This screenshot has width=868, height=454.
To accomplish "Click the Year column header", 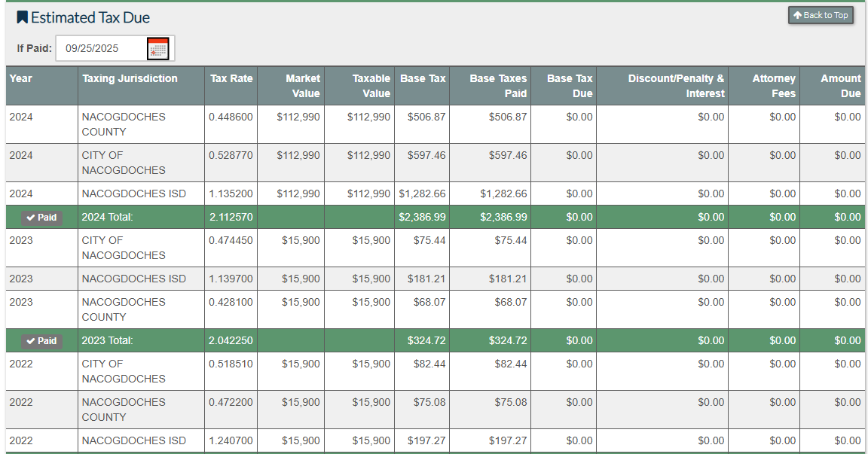I will tap(21, 78).
